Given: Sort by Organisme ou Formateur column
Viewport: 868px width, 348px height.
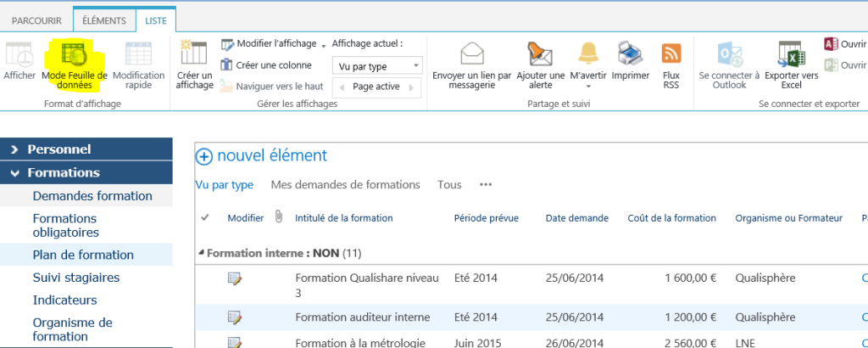Looking at the screenshot, I should (789, 218).
